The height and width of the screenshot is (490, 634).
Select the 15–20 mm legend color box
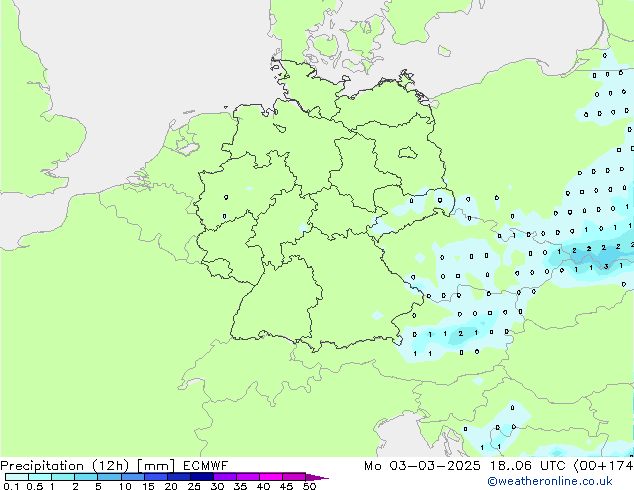tap(155, 477)
